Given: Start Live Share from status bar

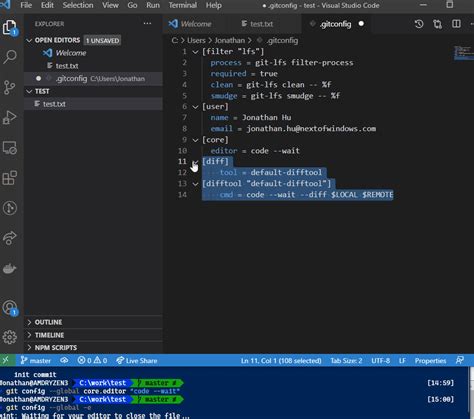Looking at the screenshot, I should tap(137, 360).
